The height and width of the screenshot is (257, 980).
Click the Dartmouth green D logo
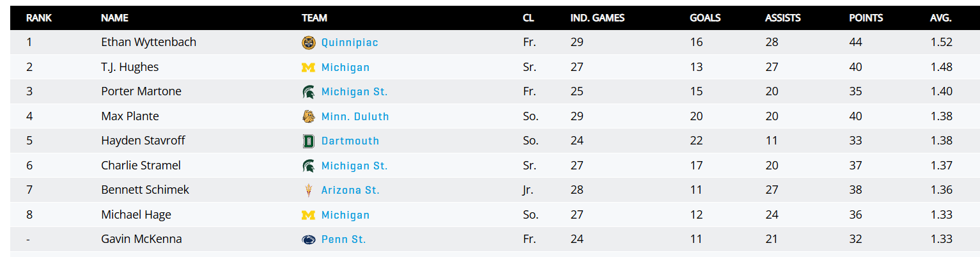308,141
